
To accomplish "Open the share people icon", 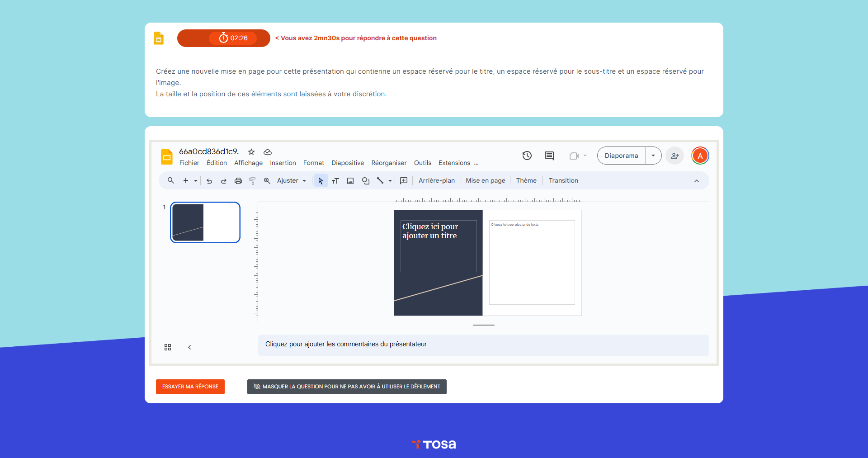I will click(675, 156).
